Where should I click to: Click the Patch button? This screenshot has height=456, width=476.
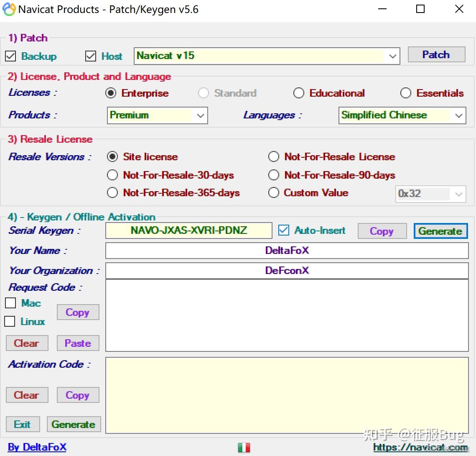436,55
